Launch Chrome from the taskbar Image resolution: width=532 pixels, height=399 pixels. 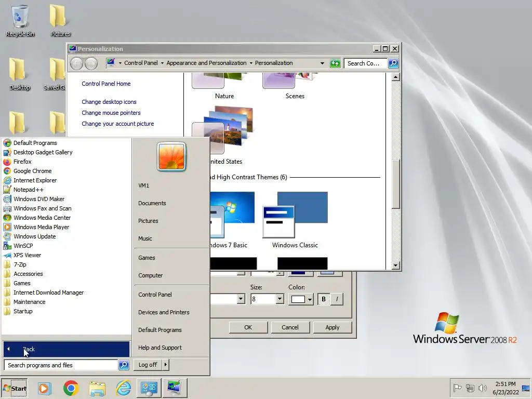pyautogui.click(x=71, y=388)
